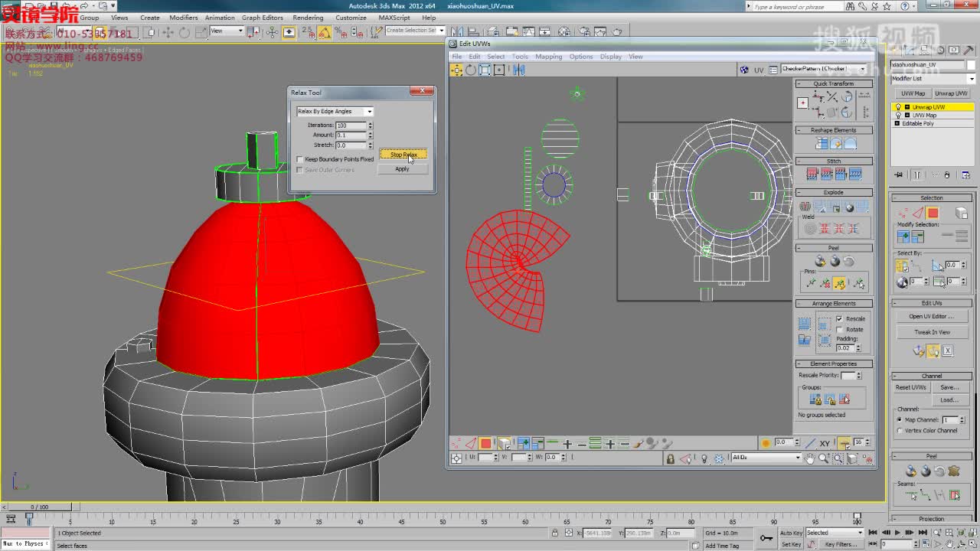This screenshot has width=980, height=551.
Task: Select Polygon sub-object mode in Selection rollout
Action: 933,214
